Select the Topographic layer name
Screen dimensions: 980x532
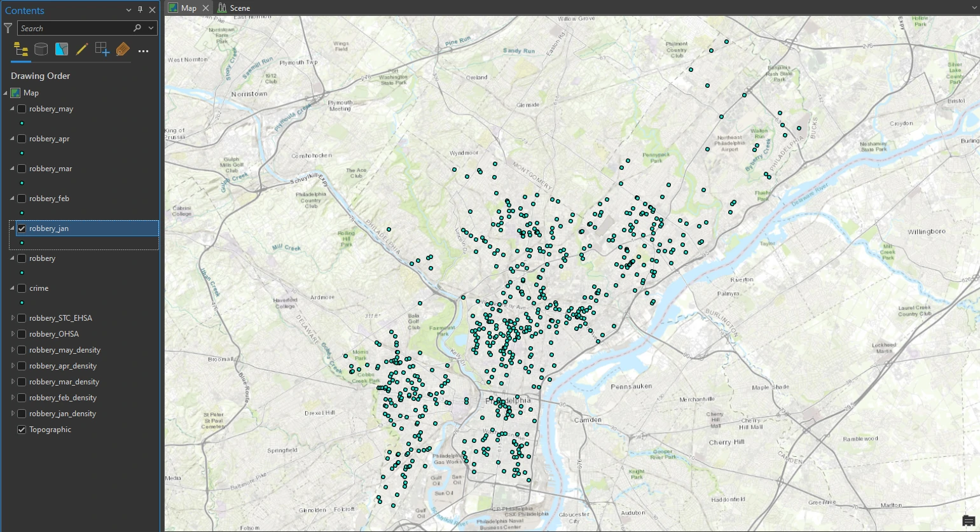click(50, 430)
